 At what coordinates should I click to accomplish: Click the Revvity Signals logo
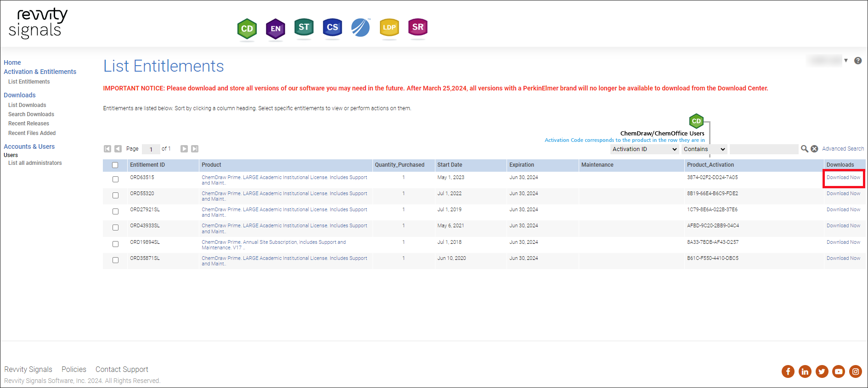click(x=38, y=23)
